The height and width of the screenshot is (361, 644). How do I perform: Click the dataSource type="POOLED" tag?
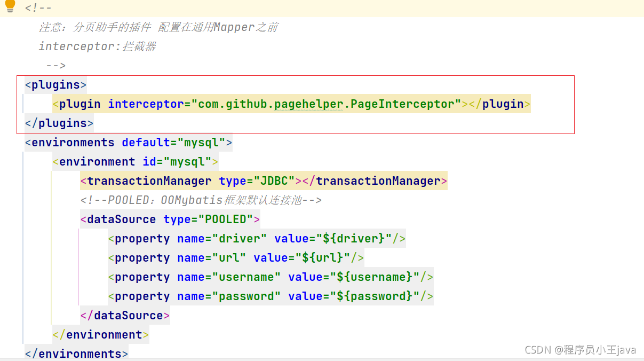click(170, 219)
